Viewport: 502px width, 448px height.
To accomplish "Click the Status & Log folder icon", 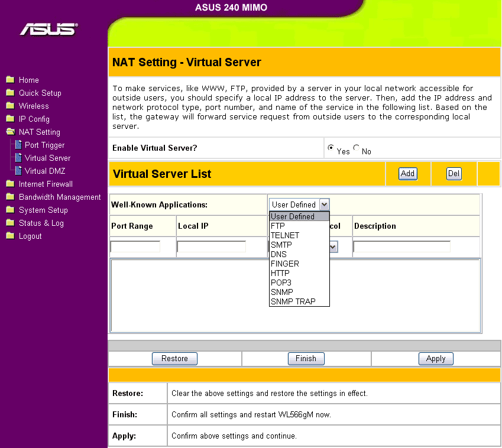I will [10, 223].
